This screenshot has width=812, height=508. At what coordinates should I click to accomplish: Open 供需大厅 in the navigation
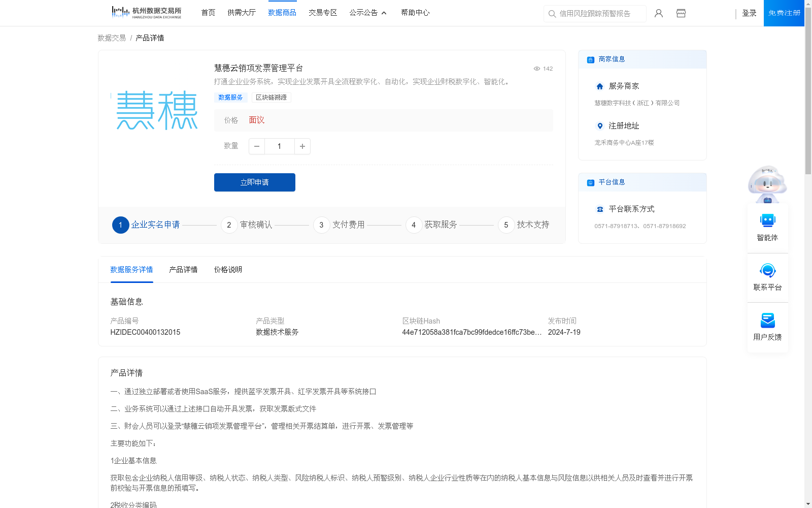tap(242, 13)
